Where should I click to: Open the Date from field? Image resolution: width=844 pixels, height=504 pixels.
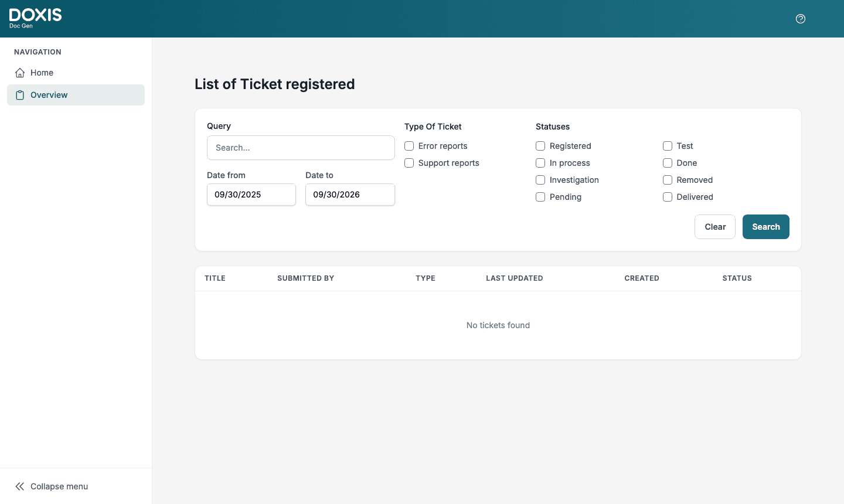[251, 195]
